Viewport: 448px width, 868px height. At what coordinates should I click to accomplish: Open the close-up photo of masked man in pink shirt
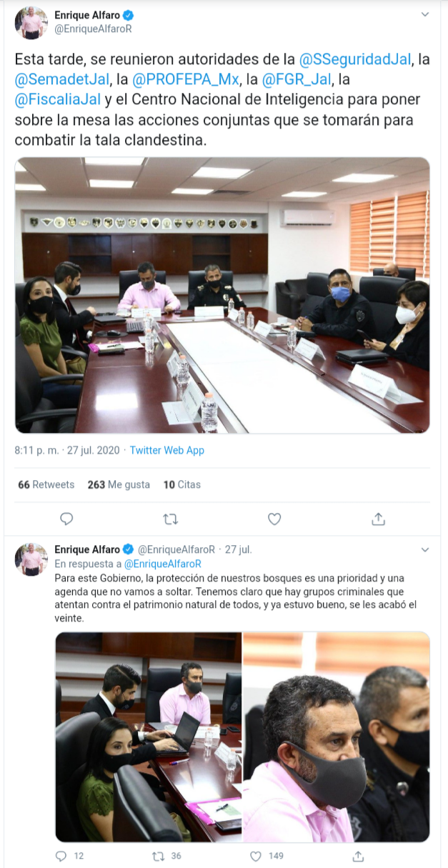pyautogui.click(x=337, y=737)
